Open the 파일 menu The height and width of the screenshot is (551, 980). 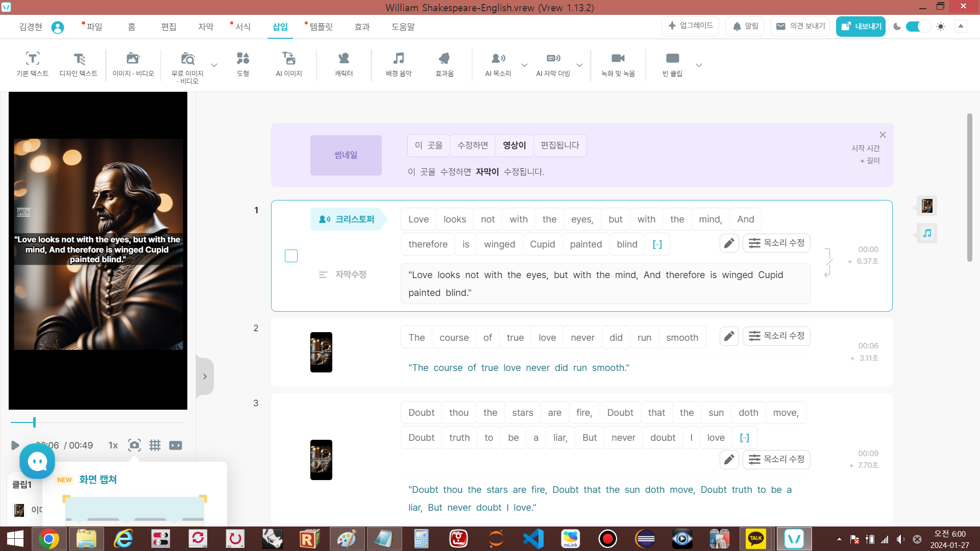tap(94, 27)
